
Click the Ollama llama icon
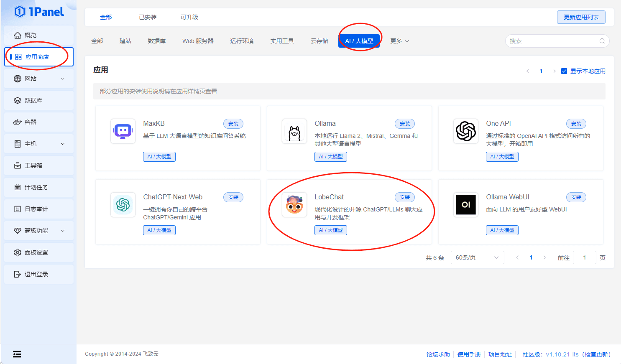pyautogui.click(x=294, y=131)
